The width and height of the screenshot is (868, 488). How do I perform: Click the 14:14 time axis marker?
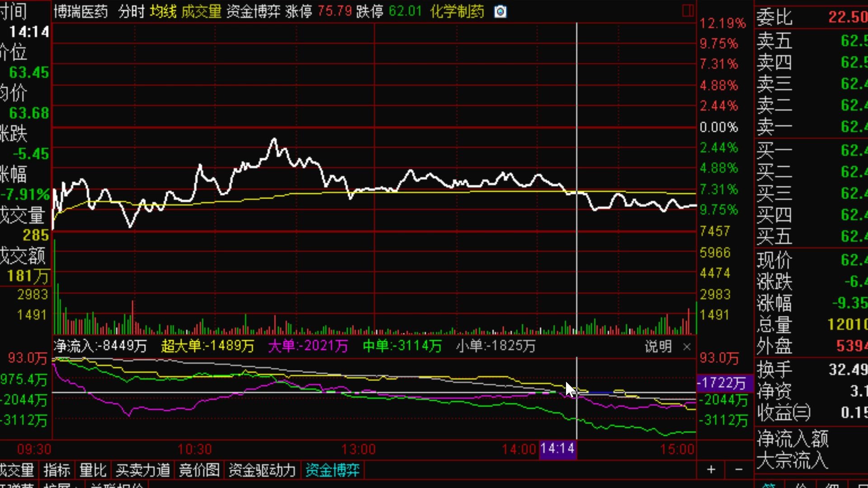pyautogui.click(x=557, y=449)
